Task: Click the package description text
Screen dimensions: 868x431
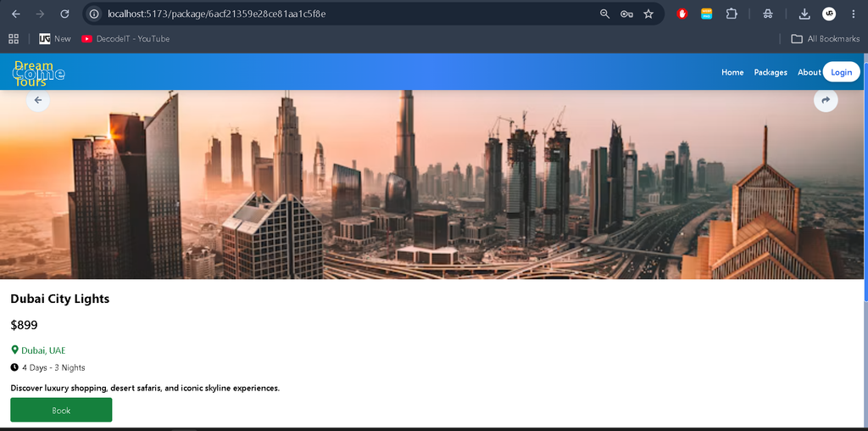Action: (x=145, y=388)
